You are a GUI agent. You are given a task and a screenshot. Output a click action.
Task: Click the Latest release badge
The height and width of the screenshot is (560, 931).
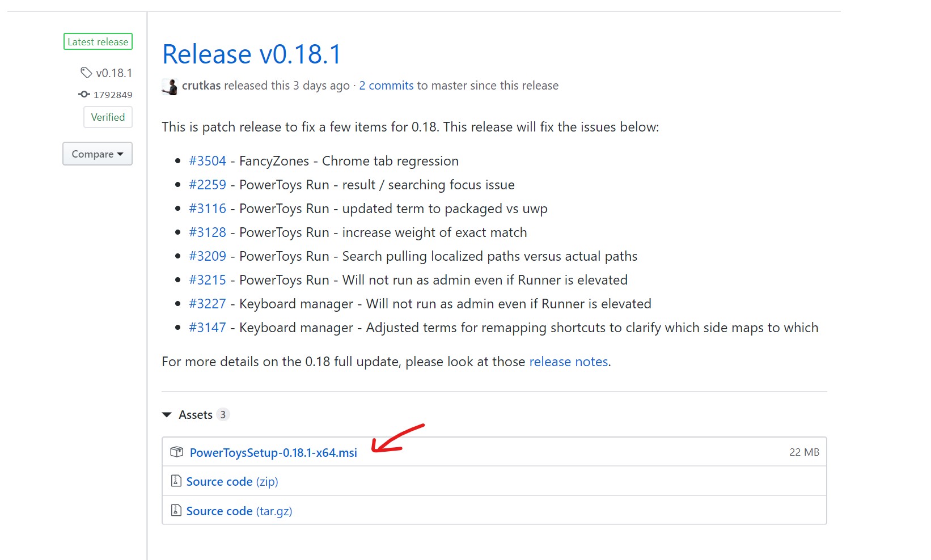98,42
